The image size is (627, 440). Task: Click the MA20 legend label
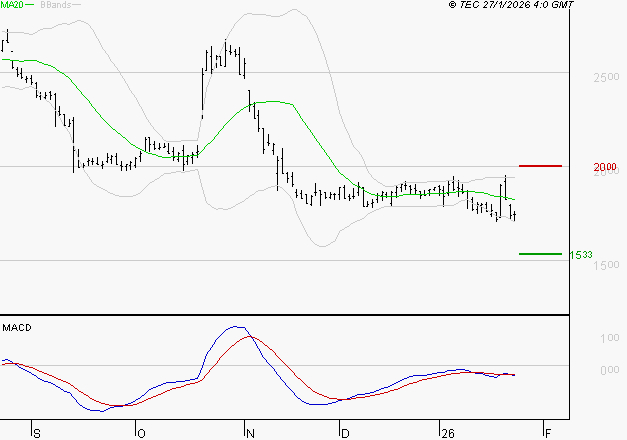(12, 5)
